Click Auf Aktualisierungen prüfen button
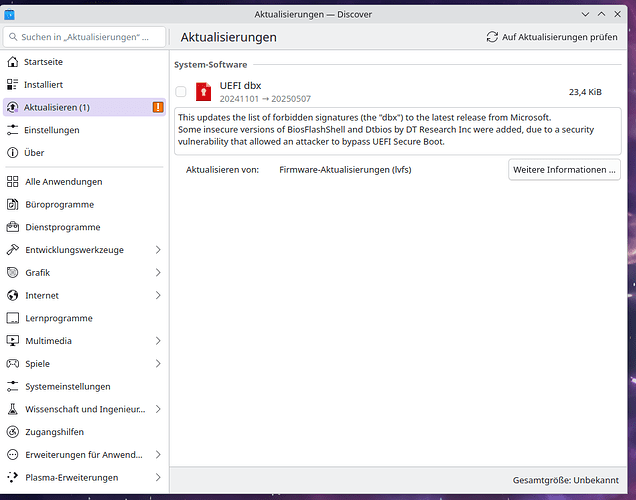The width and height of the screenshot is (636, 500). point(551,37)
